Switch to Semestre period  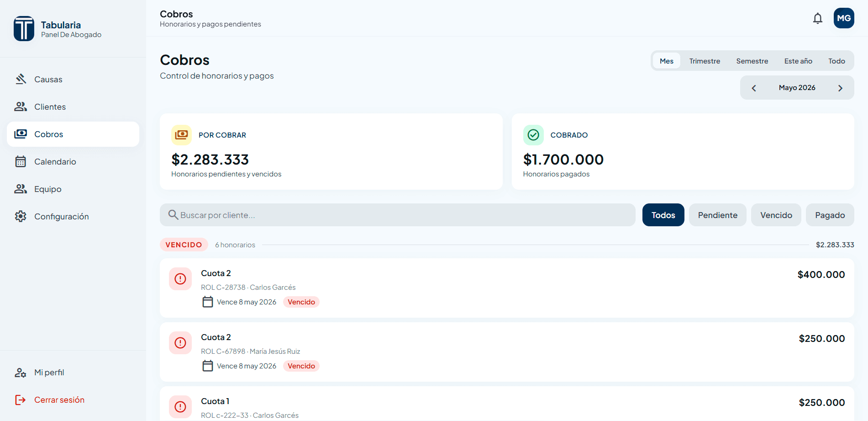(752, 61)
